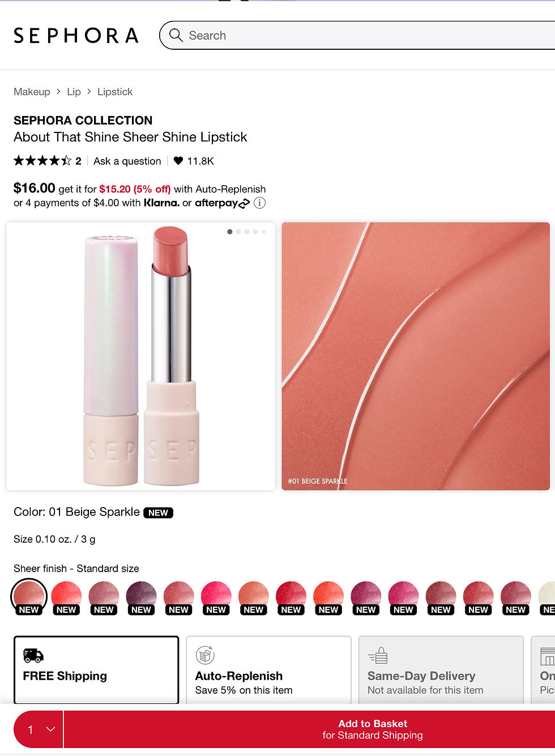Open the quantity dropdown
The height and width of the screenshot is (756, 555).
(x=39, y=729)
